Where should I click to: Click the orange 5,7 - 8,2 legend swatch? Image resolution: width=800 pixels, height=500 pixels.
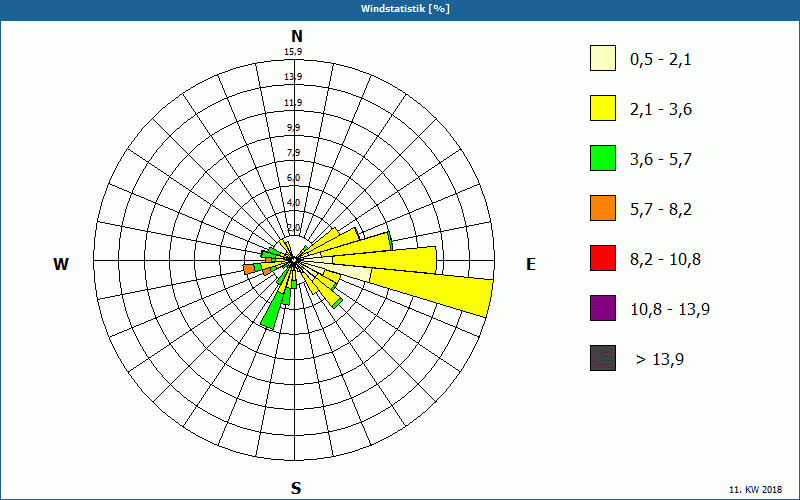(x=603, y=208)
